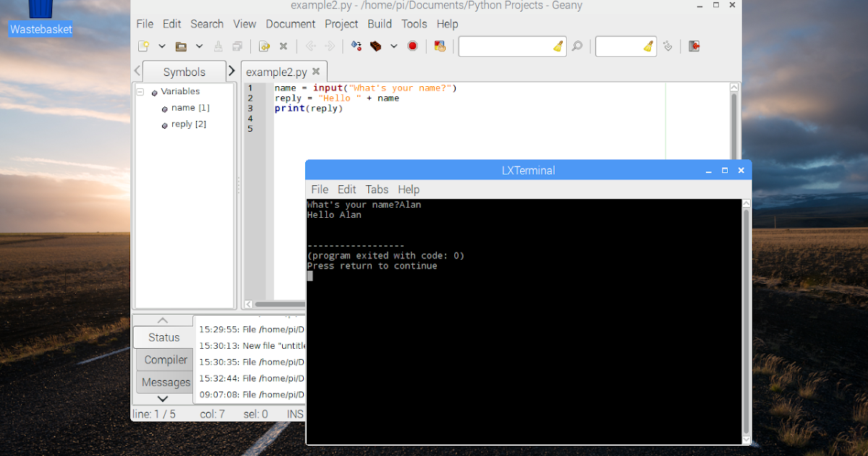Click the status message at 15:30:13
Viewport: 868px width, 456px height.
(x=252, y=346)
